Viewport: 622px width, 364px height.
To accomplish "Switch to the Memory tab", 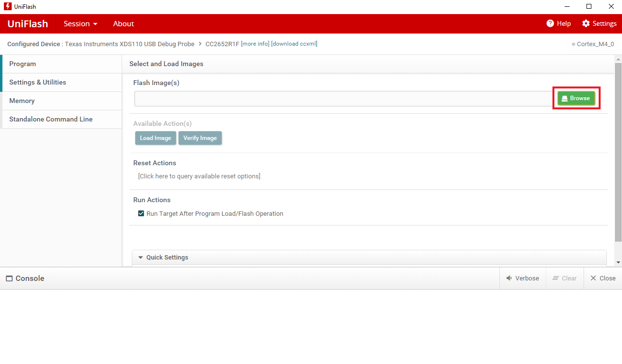I will pyautogui.click(x=22, y=101).
